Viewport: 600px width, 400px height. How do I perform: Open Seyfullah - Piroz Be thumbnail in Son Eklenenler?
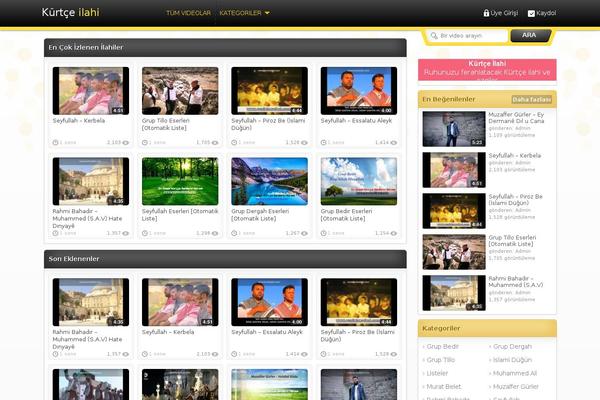click(359, 302)
